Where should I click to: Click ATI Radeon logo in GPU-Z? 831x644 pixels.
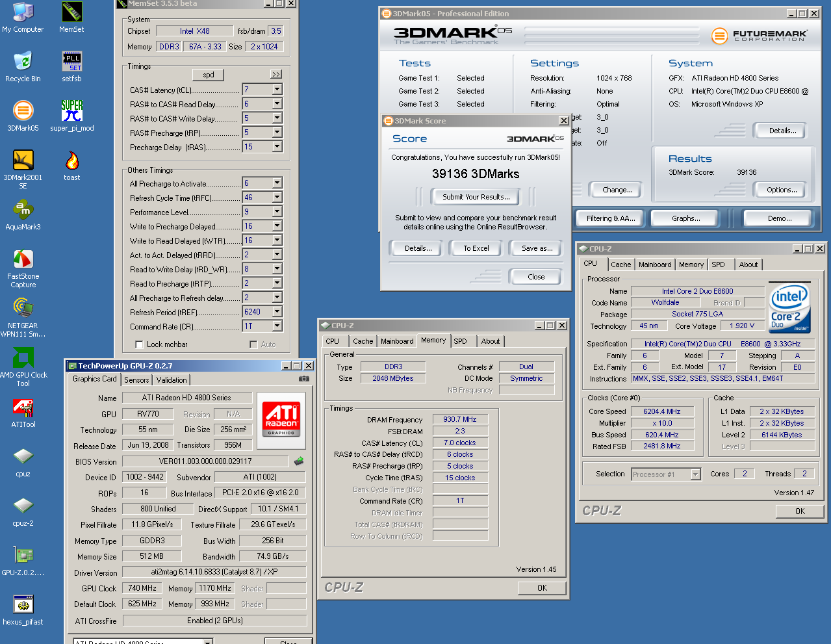click(281, 420)
